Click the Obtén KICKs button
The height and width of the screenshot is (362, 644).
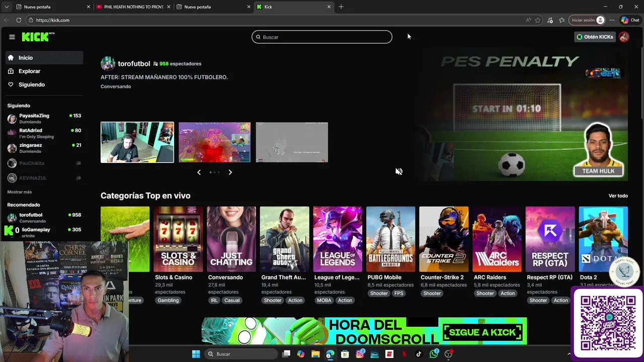pyautogui.click(x=595, y=37)
